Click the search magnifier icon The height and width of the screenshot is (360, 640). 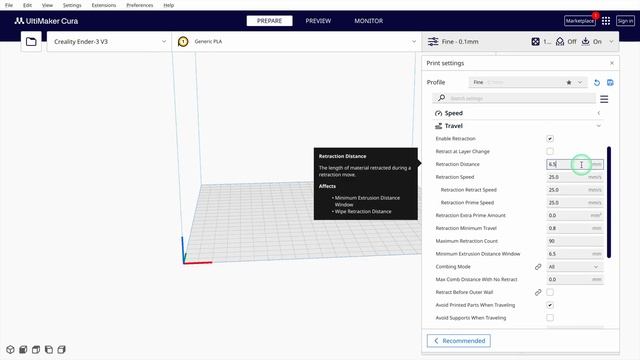[x=441, y=98]
